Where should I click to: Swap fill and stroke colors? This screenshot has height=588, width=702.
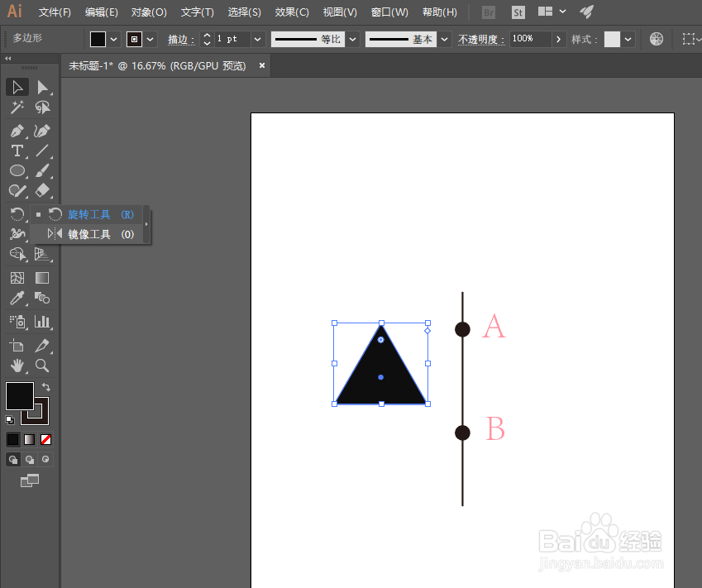pos(46,386)
